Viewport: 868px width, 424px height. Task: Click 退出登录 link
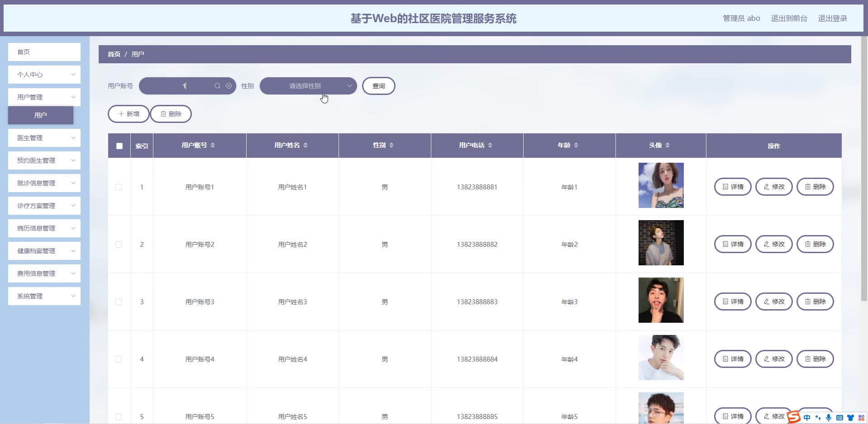click(x=833, y=19)
